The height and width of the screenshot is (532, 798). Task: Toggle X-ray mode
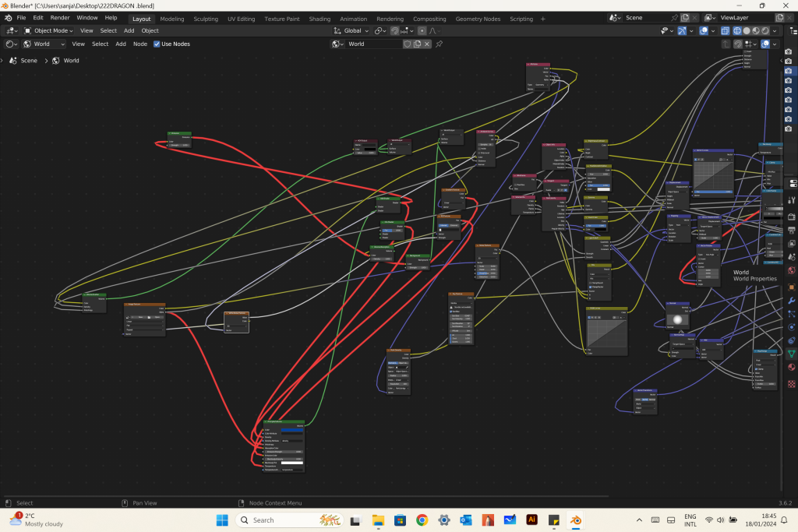pyautogui.click(x=726, y=30)
